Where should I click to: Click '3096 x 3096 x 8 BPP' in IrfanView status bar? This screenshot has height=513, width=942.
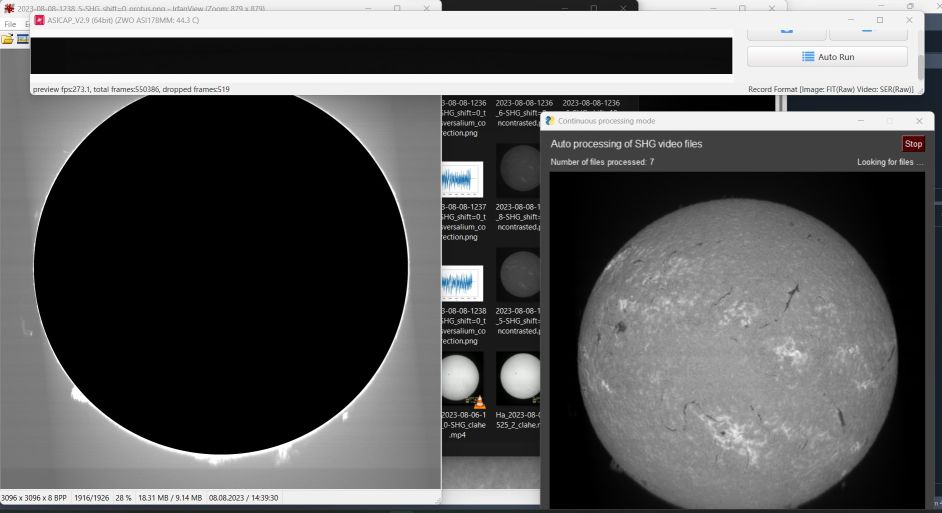[34, 498]
